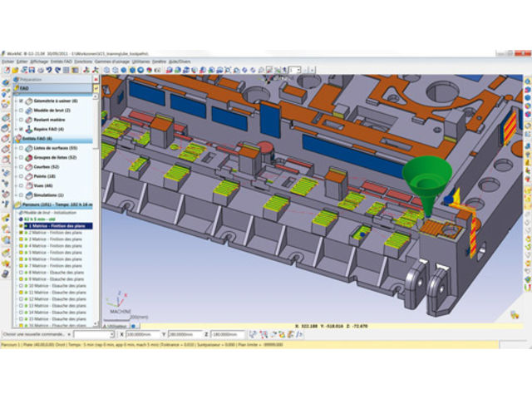532x399 pixels.
Task: Click the Listes de surfaces icon
Action: click(28, 146)
